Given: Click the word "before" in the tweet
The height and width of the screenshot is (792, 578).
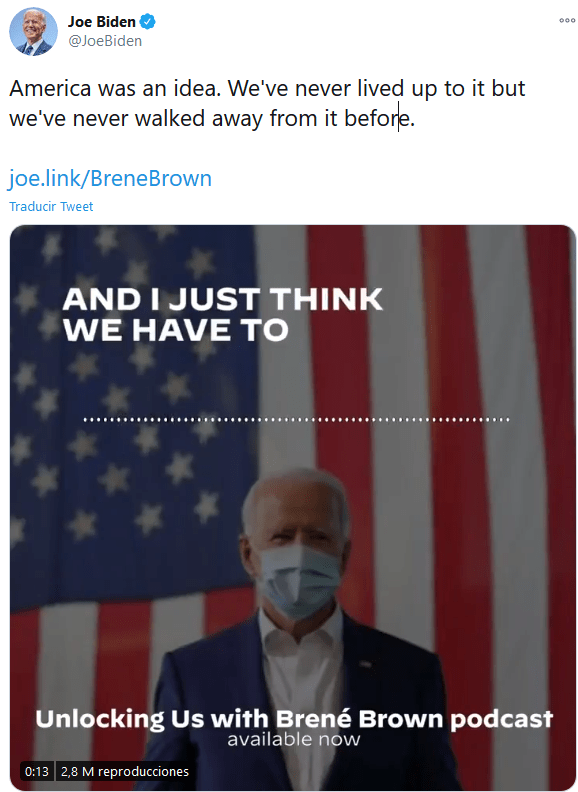Looking at the screenshot, I should 377,119.
